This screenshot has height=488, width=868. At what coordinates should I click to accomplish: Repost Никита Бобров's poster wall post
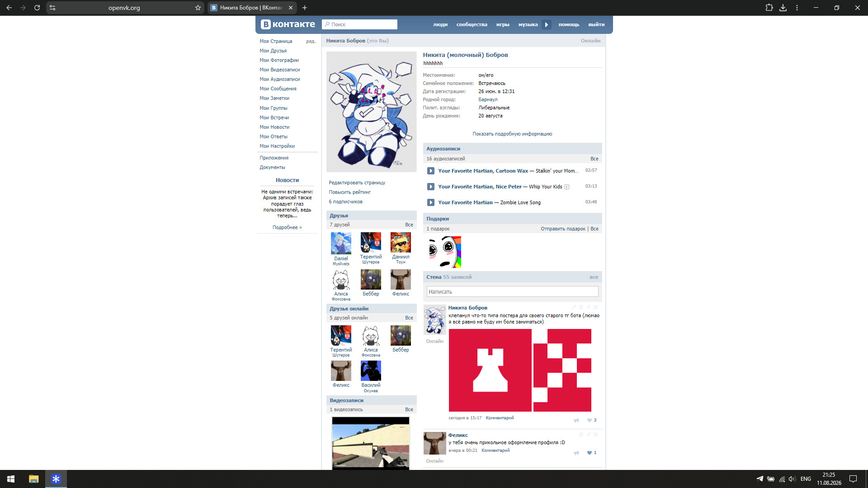click(x=576, y=420)
